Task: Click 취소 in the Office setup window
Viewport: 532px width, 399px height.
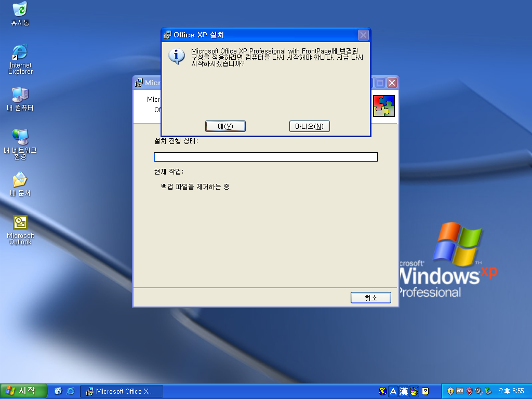Action: tap(370, 298)
